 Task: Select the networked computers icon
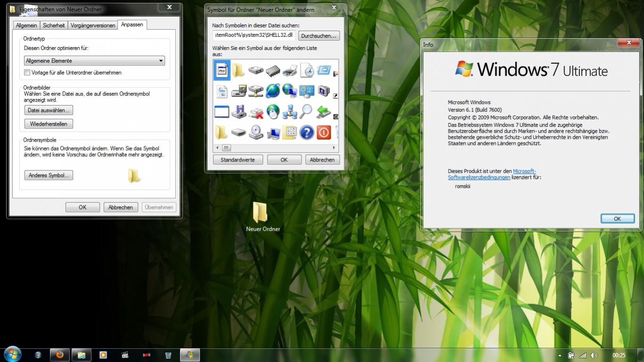click(290, 112)
